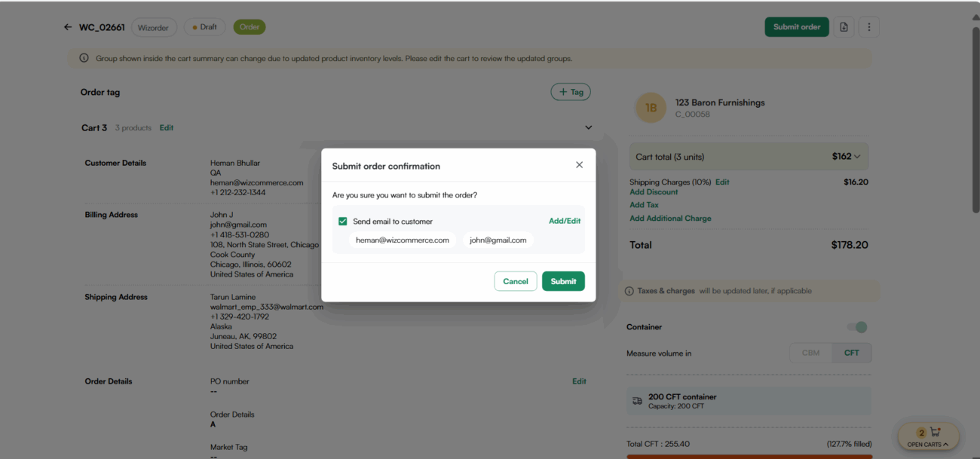Click the document download icon
This screenshot has height=459, width=980.
pos(844,27)
